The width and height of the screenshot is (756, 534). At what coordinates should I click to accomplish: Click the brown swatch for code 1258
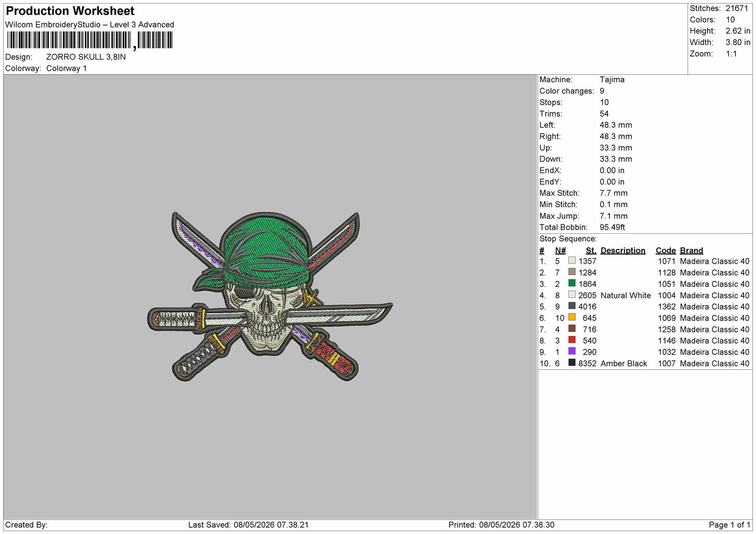click(572, 329)
